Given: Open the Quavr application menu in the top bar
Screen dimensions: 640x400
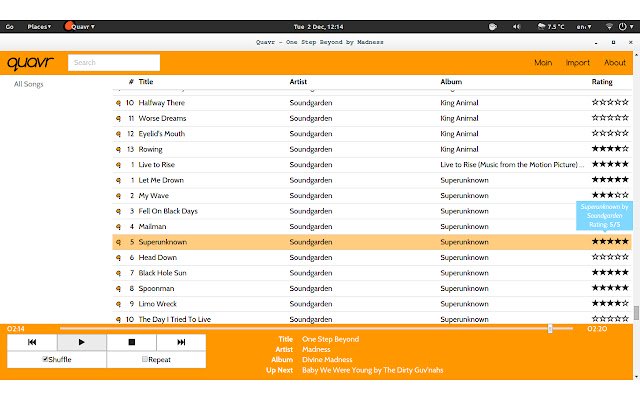Looking at the screenshot, I should (80, 27).
